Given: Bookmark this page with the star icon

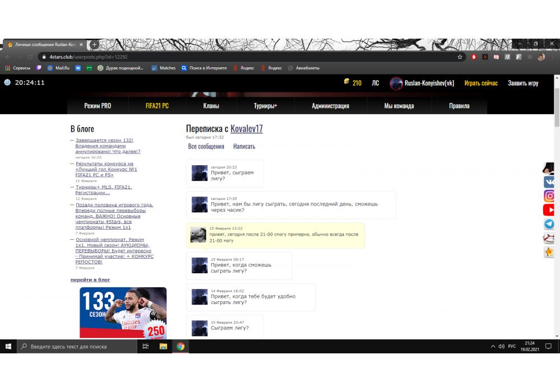Looking at the screenshot, I should (460, 57).
